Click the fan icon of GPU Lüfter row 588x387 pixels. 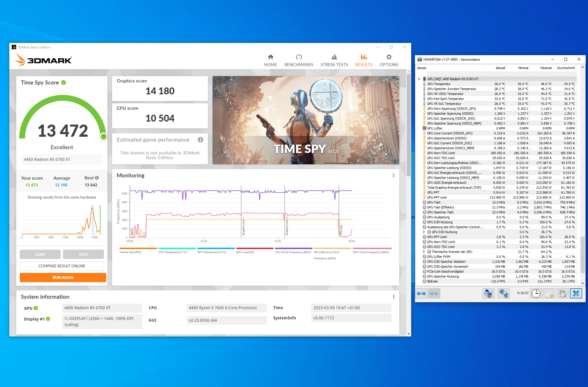tap(424, 128)
